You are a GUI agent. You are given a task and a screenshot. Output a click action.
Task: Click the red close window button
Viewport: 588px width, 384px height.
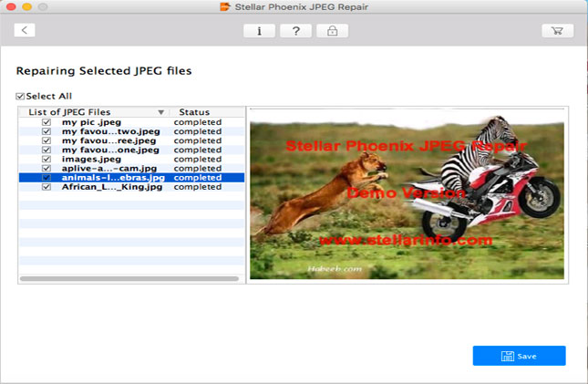pos(11,6)
